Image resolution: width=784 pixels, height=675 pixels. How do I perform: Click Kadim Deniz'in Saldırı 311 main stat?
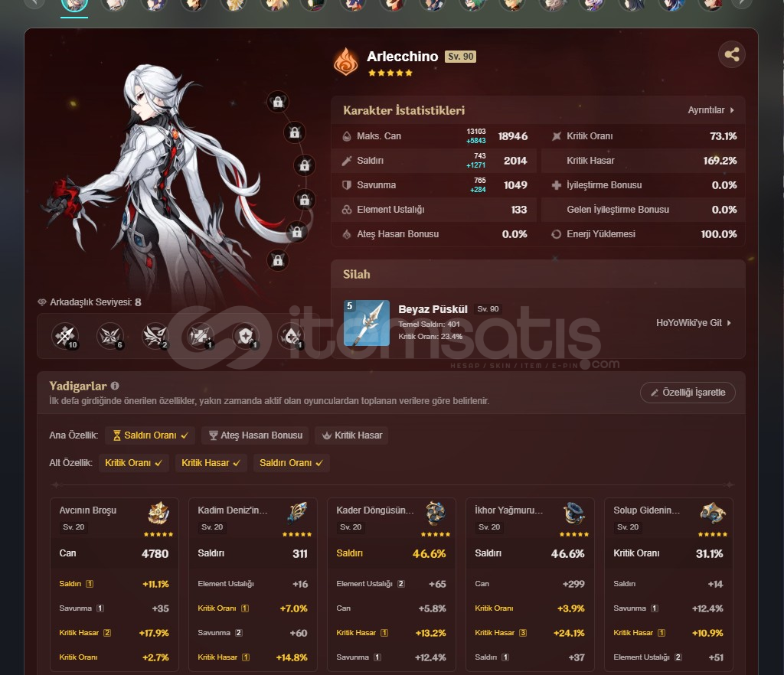pos(253,553)
